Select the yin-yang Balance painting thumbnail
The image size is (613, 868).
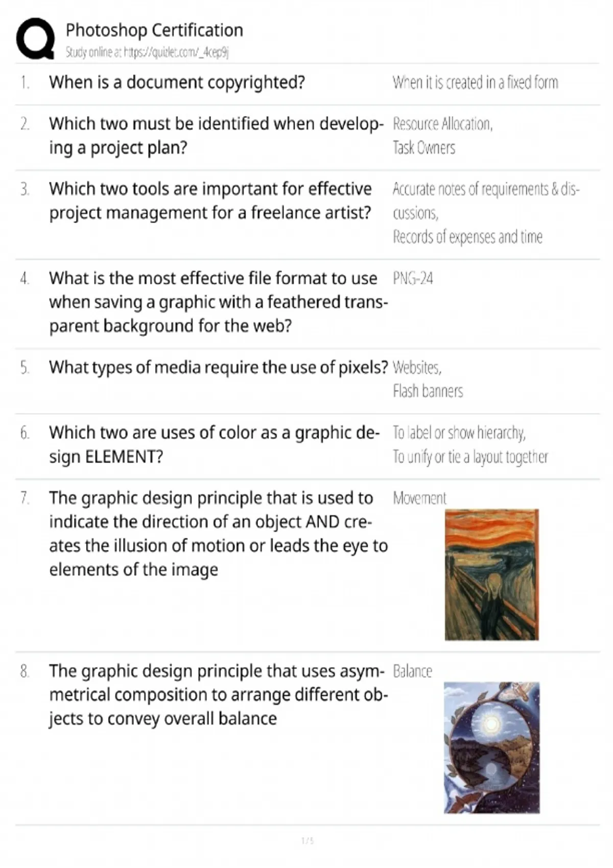click(491, 748)
